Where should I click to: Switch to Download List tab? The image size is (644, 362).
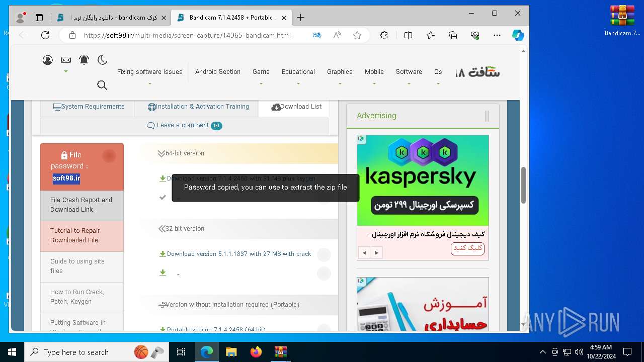(x=296, y=107)
